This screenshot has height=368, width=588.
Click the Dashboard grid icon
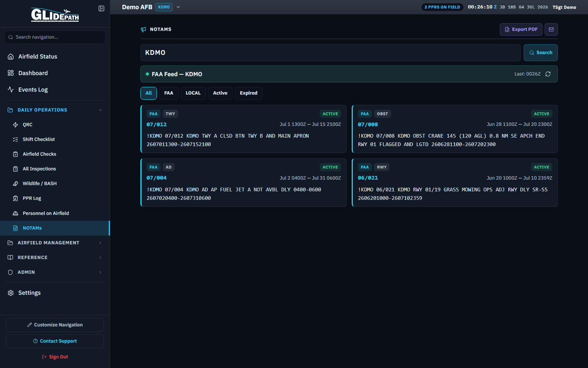tap(11, 73)
